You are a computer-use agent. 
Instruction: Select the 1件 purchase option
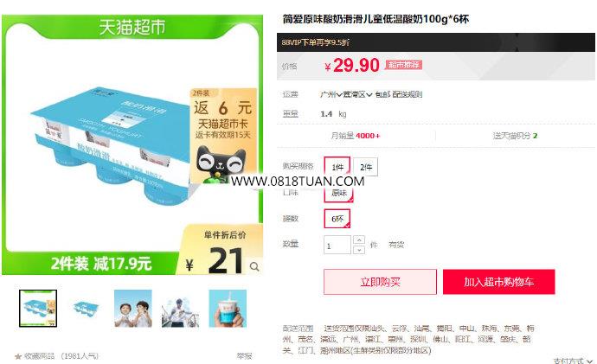point(337,167)
